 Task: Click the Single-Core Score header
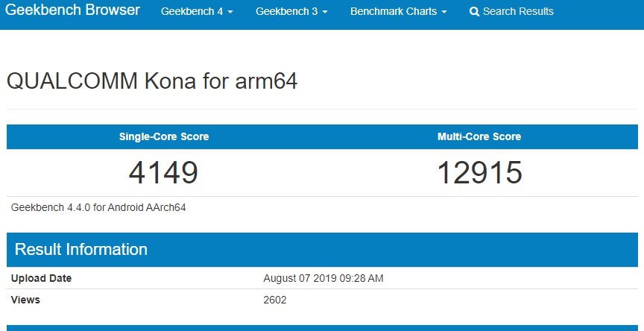164,136
